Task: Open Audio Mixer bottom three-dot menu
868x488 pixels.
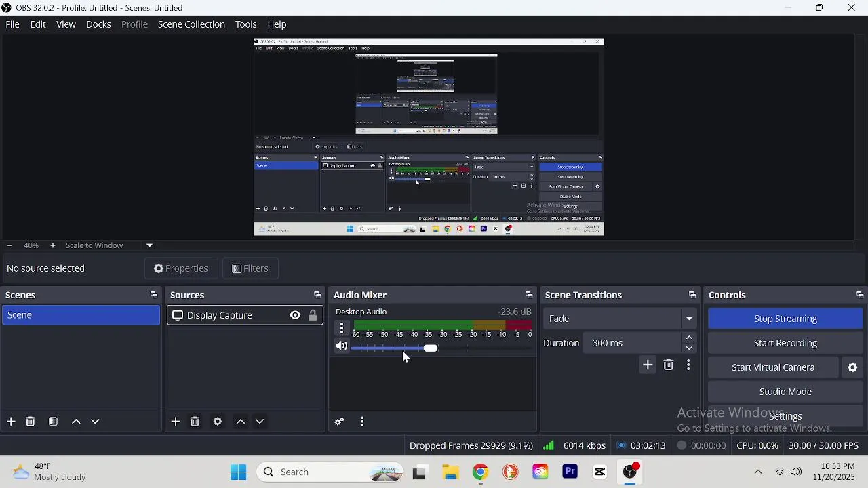Action: pos(363,422)
